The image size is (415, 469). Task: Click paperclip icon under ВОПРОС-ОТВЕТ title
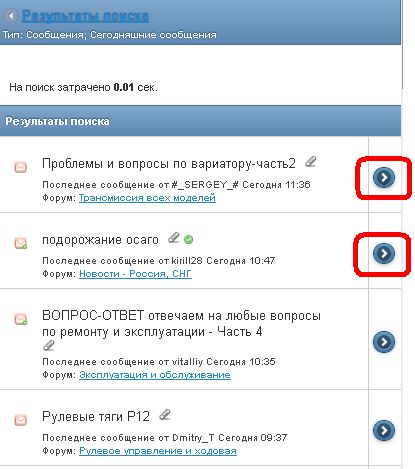(x=49, y=346)
